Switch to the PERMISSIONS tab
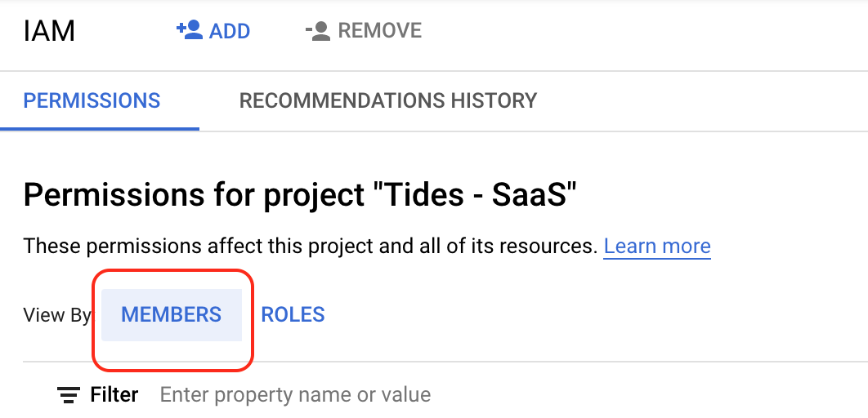This screenshot has height=418, width=868. point(92,100)
